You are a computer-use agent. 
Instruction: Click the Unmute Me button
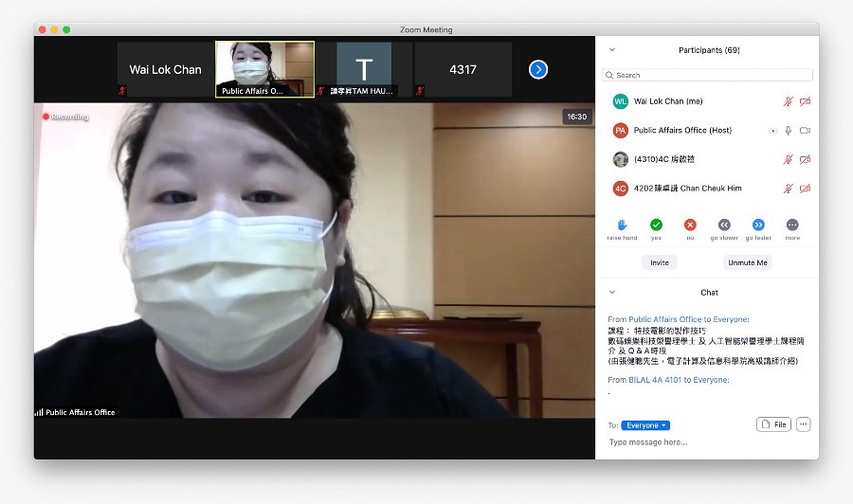(748, 262)
